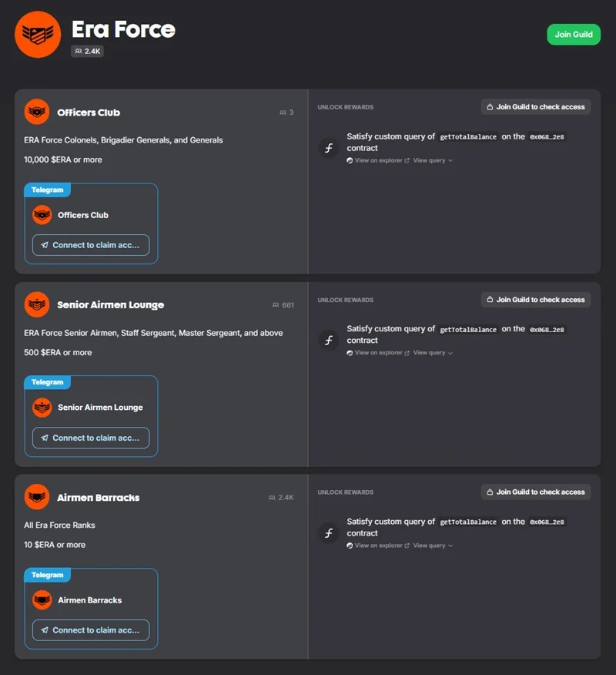The height and width of the screenshot is (675, 616).
Task: Open View on explorer for Airmen Barracks
Action: (378, 546)
